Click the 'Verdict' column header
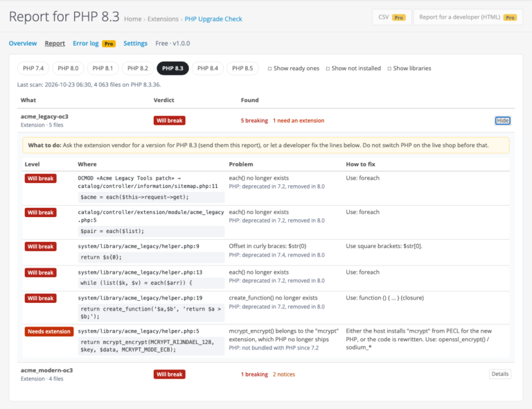Screen dimensions: 532x409 (163, 100)
